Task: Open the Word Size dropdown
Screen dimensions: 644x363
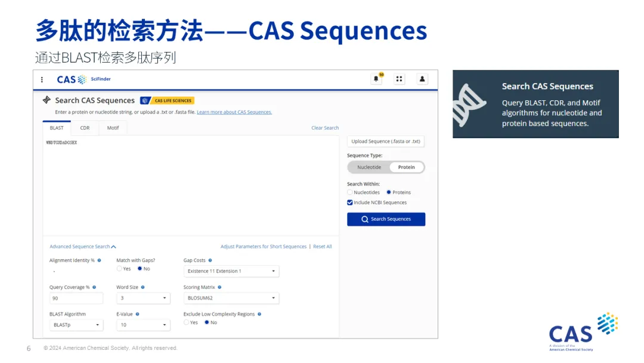Action: click(143, 298)
